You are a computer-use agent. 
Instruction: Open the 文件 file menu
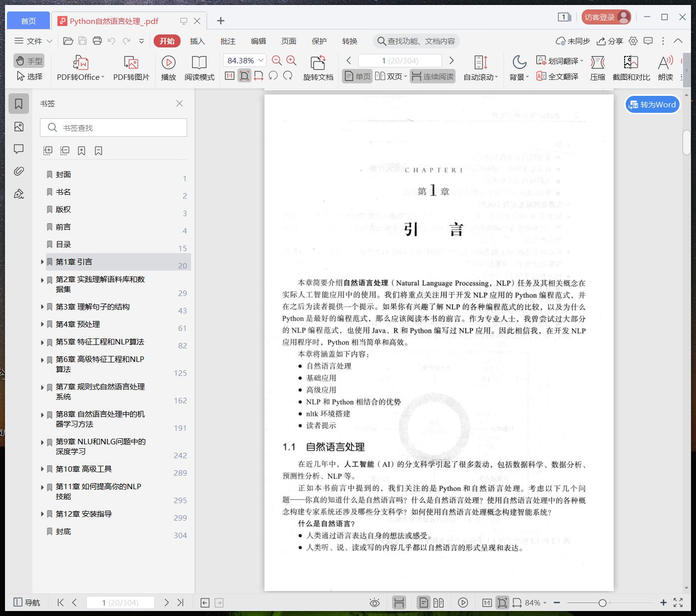point(33,41)
